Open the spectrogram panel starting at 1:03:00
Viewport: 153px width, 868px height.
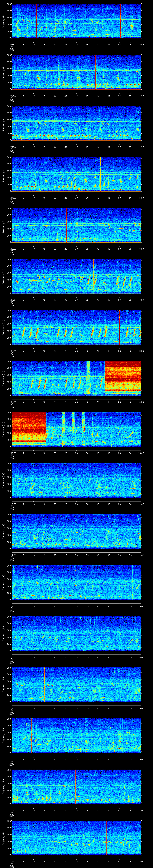pos(77,123)
